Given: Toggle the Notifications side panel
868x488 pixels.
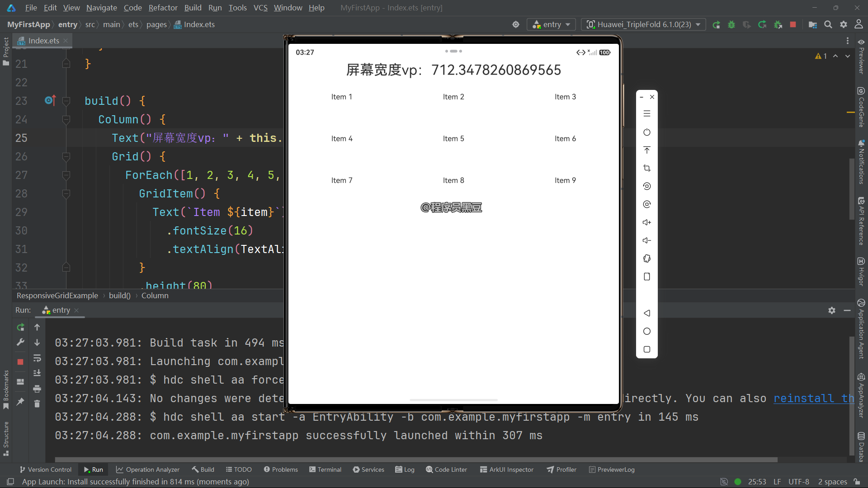Looking at the screenshot, I should pos(861,162).
